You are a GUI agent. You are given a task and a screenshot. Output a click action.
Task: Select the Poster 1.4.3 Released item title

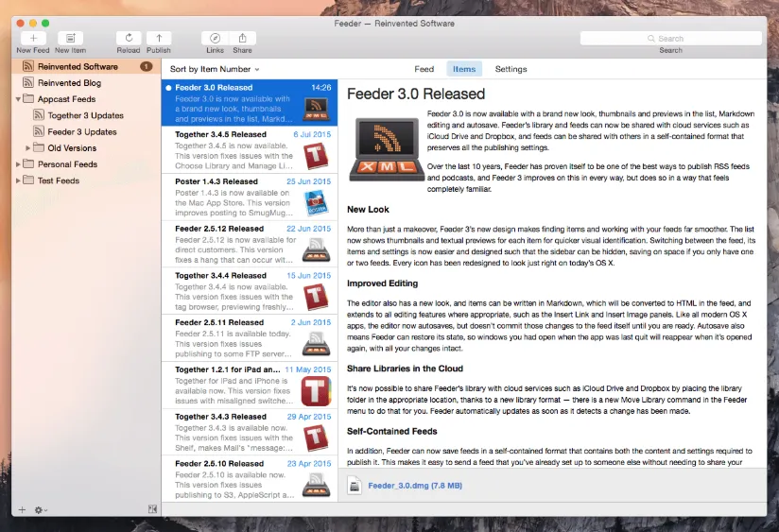216,181
